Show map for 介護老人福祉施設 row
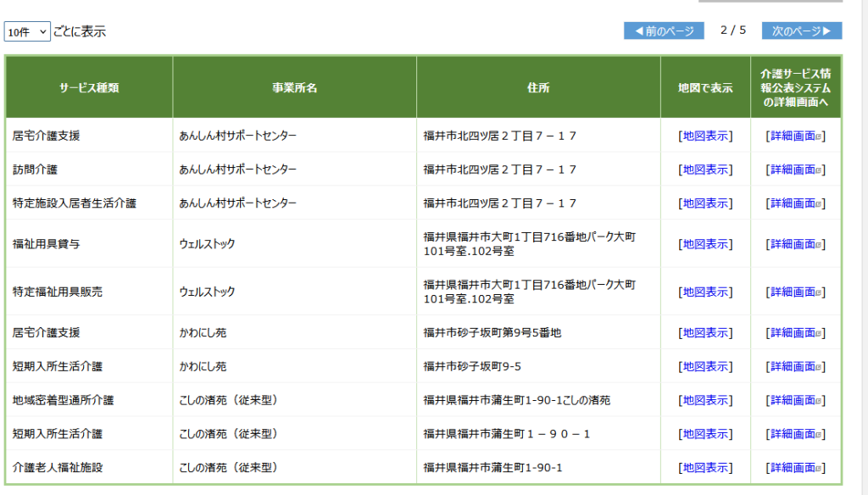868x495 pixels. [705, 467]
